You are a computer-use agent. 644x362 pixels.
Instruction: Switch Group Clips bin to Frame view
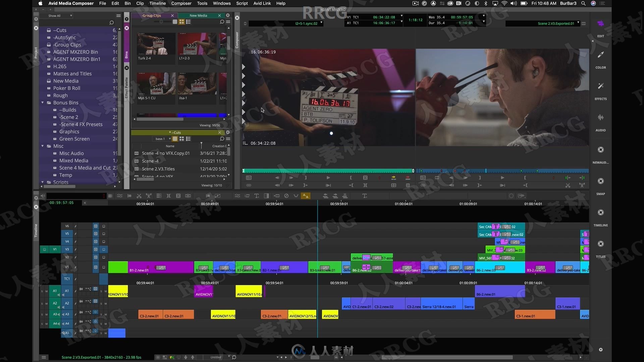[181, 22]
